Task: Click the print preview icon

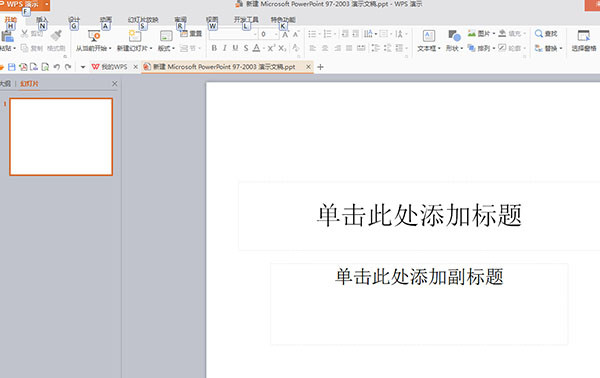Action: point(45,67)
